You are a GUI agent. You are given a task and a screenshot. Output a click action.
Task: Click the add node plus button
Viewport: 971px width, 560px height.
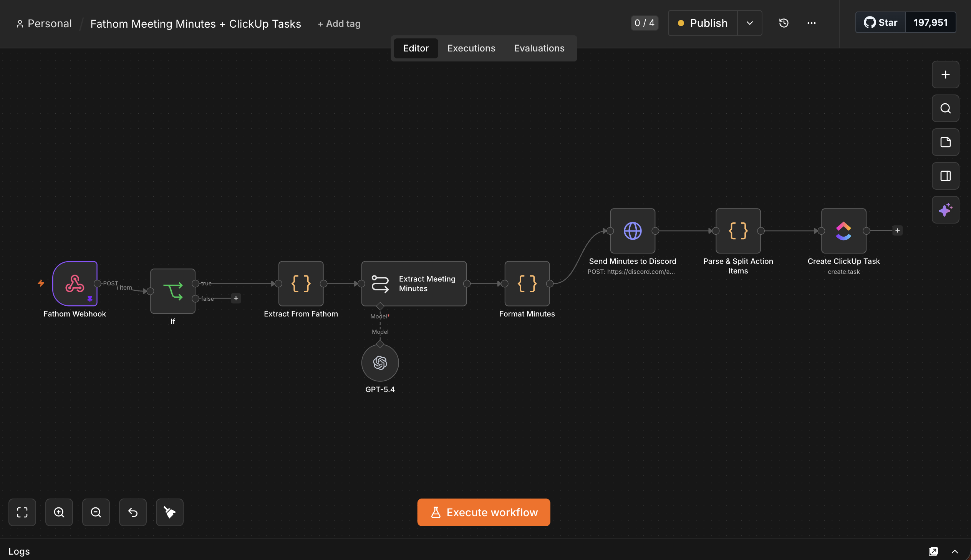coord(946,75)
